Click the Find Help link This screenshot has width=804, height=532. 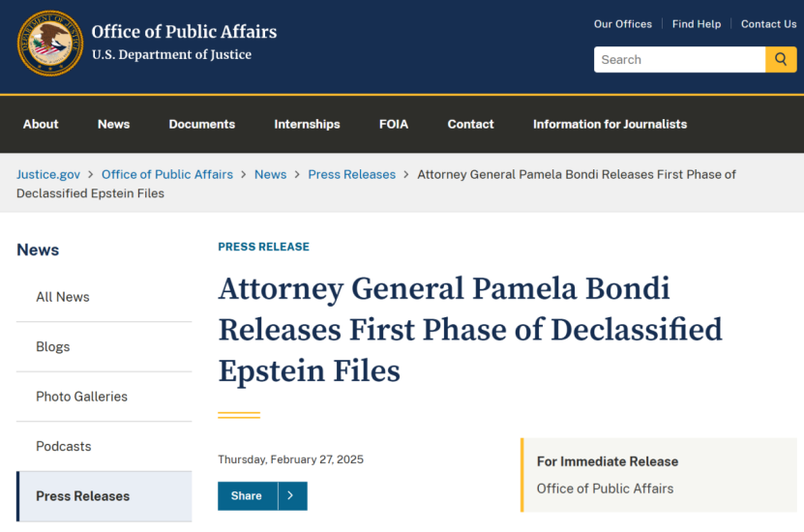tap(697, 24)
